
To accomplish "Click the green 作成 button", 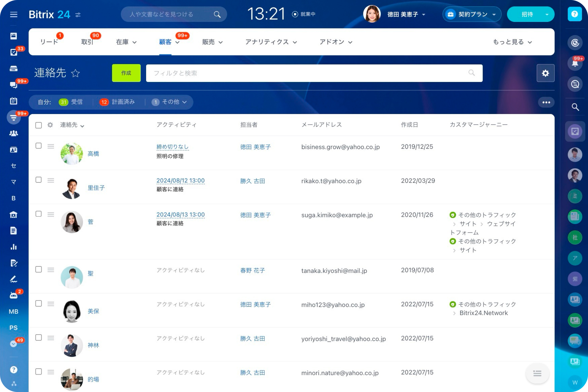I will click(126, 73).
